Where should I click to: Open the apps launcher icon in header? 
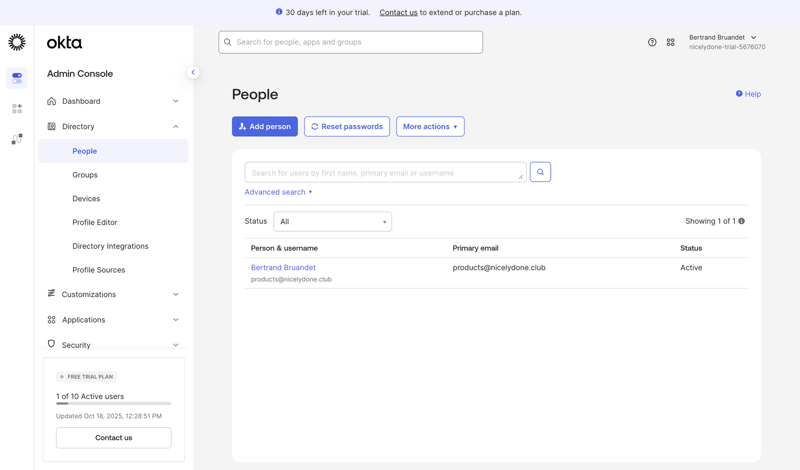point(670,42)
